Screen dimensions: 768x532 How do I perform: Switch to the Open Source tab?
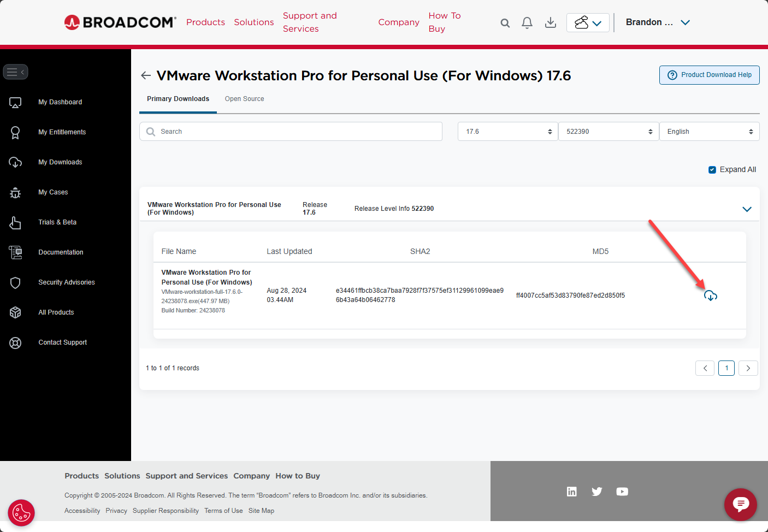coord(245,99)
